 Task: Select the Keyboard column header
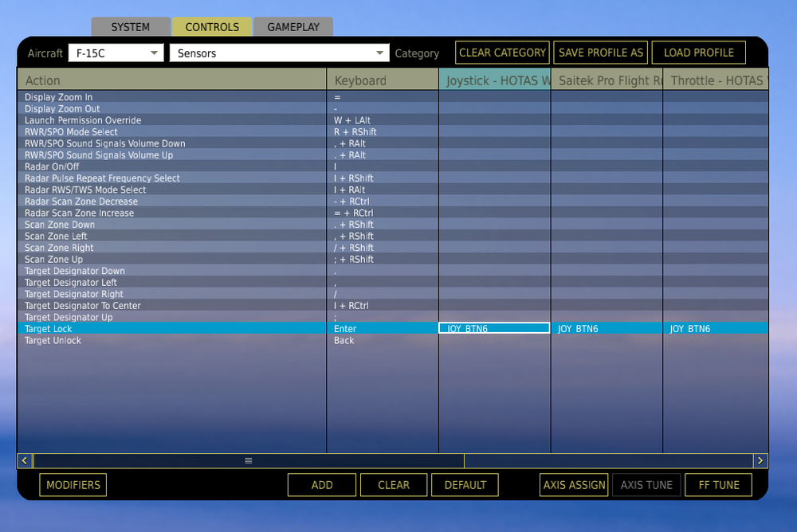click(383, 80)
